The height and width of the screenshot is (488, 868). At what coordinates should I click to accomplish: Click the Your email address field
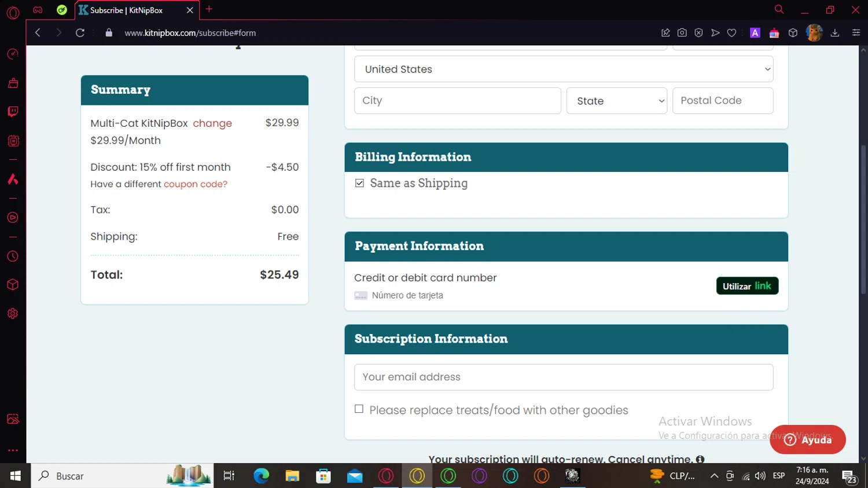tap(564, 377)
